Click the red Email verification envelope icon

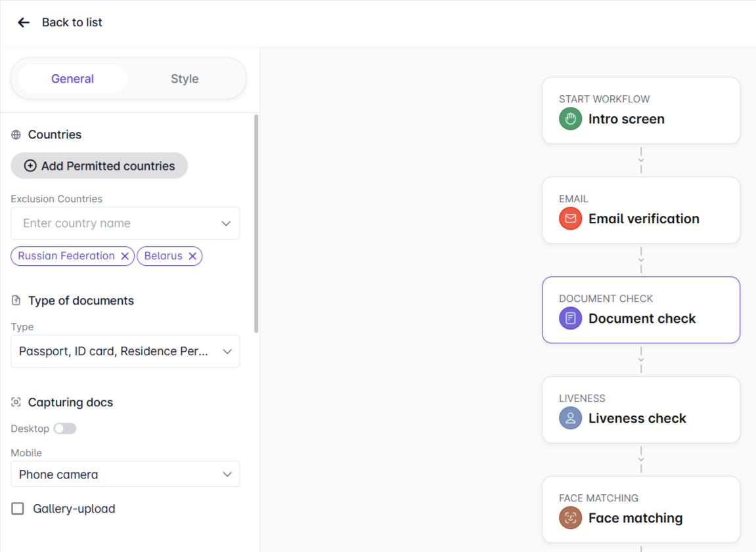[570, 219]
